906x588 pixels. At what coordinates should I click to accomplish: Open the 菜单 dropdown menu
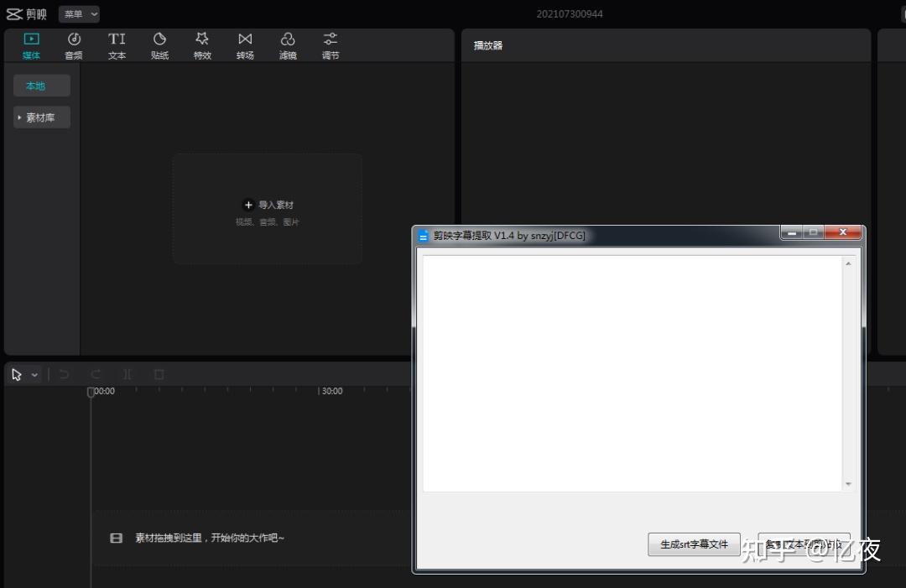(x=79, y=14)
